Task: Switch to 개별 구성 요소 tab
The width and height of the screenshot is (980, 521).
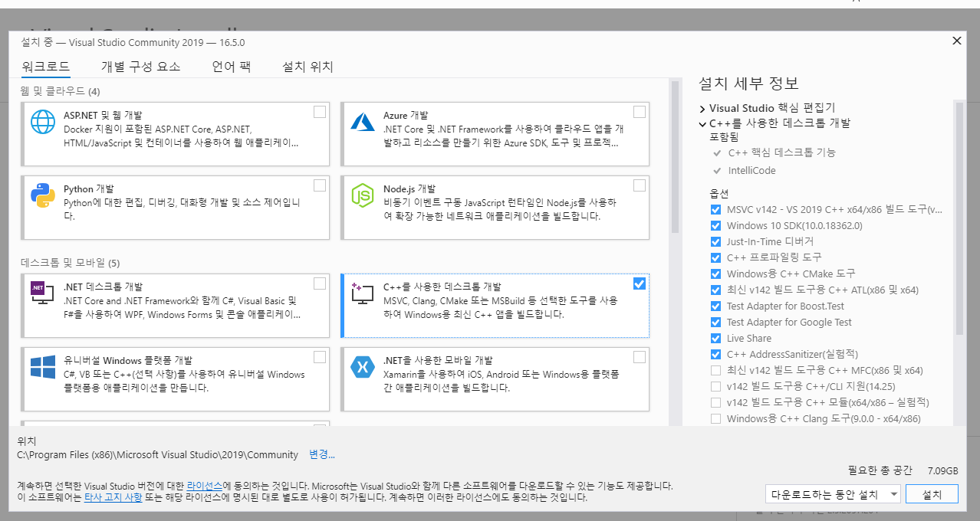Action: [140, 67]
